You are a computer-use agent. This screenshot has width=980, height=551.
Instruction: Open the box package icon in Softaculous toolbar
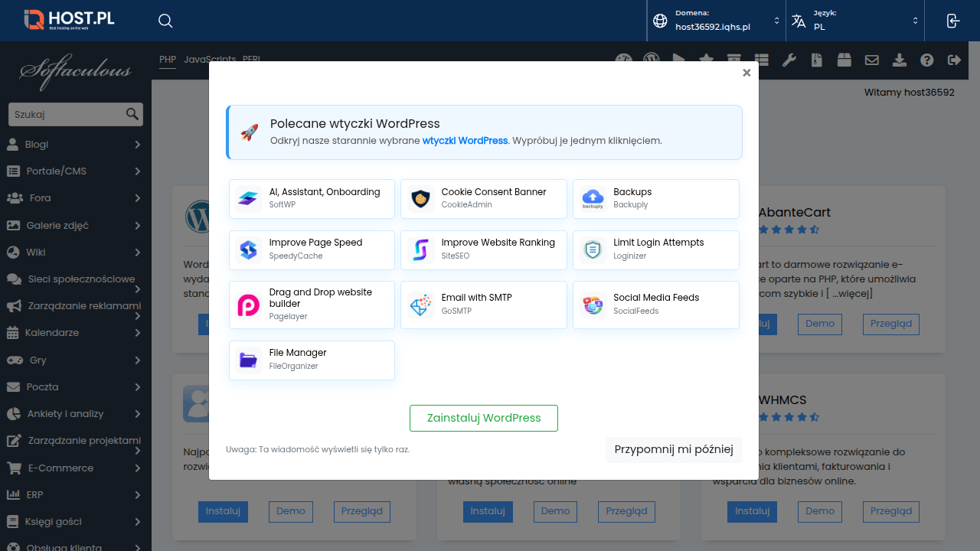(x=844, y=60)
